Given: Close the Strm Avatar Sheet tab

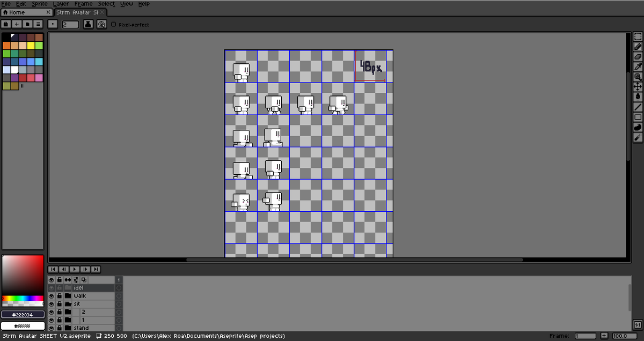Looking at the screenshot, I should click(x=103, y=12).
